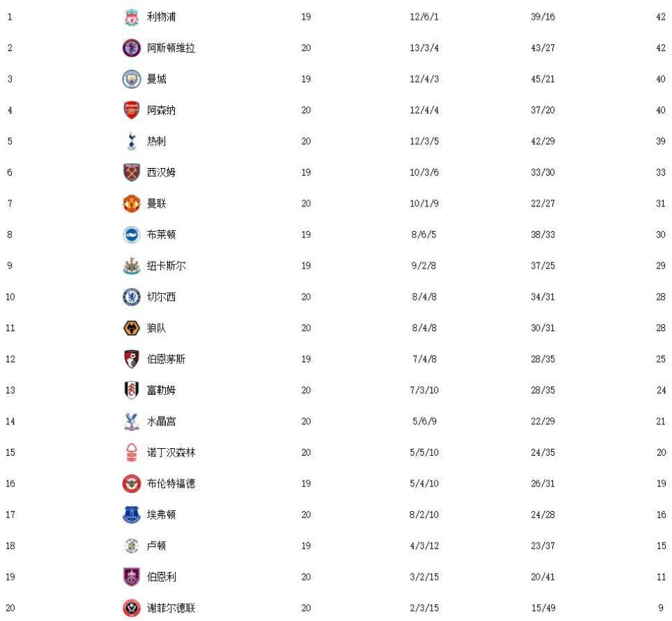Click team name 谢菲尔德联
The width and height of the screenshot is (672, 621).
tap(171, 608)
